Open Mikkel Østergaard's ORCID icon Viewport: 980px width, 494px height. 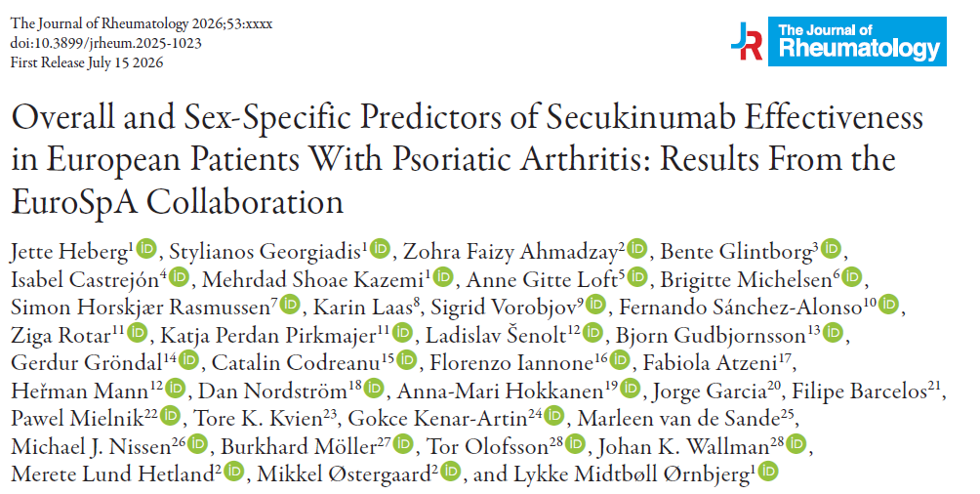coord(451,472)
